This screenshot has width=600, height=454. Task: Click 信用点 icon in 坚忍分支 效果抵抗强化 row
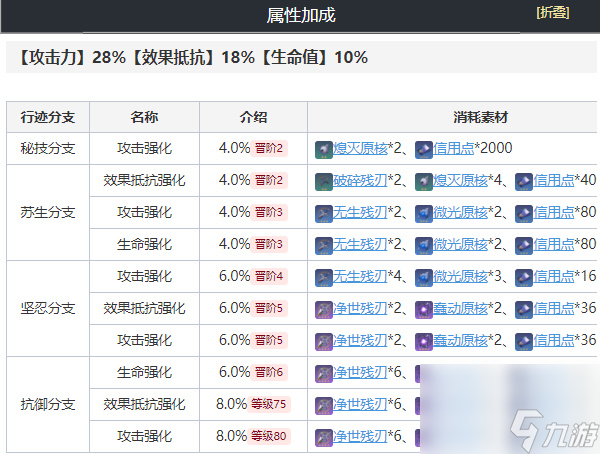[x=524, y=310]
